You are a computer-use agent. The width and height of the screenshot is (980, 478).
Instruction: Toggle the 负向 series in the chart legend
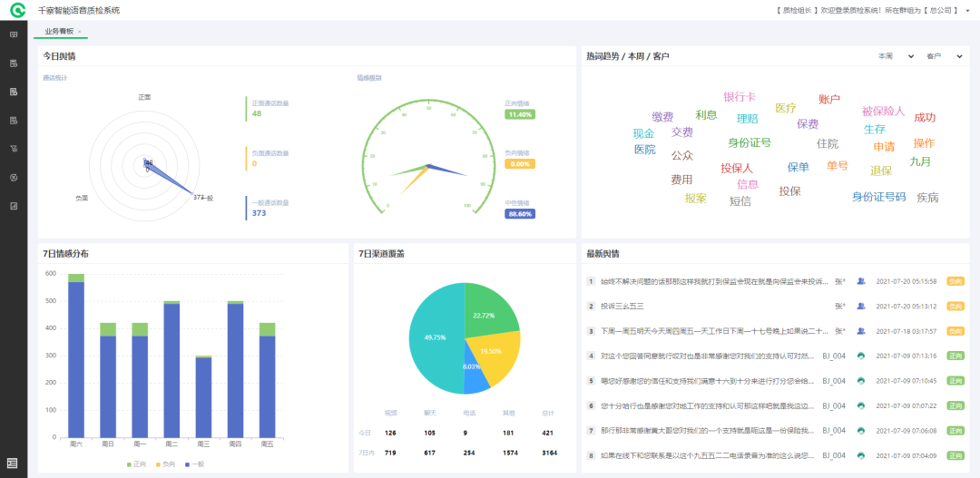(166, 464)
